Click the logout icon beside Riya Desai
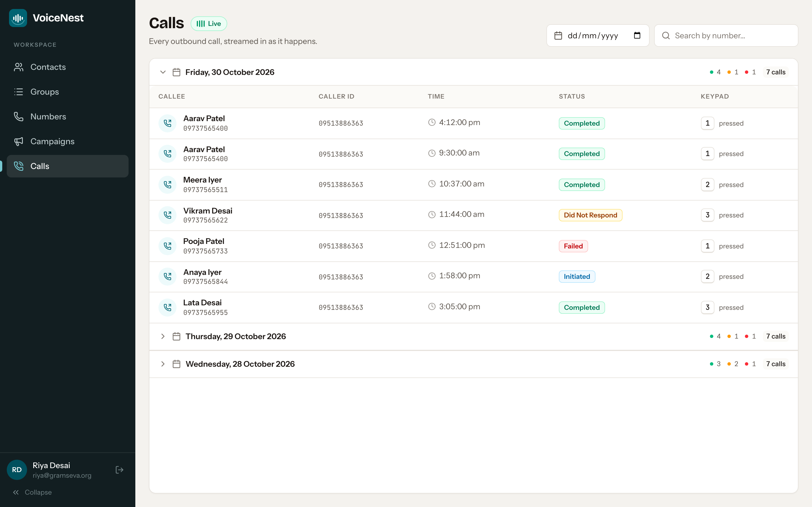The height and width of the screenshot is (507, 812). (x=120, y=470)
